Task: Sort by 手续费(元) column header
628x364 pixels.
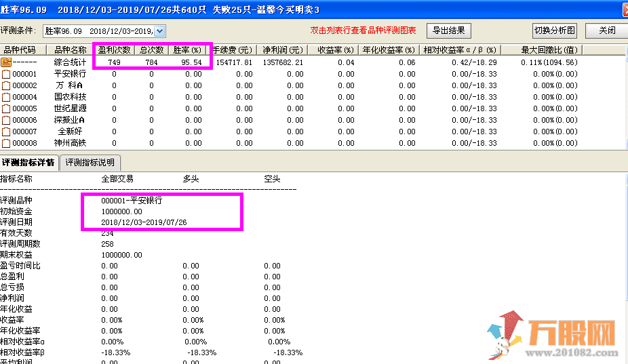Action: 231,50
